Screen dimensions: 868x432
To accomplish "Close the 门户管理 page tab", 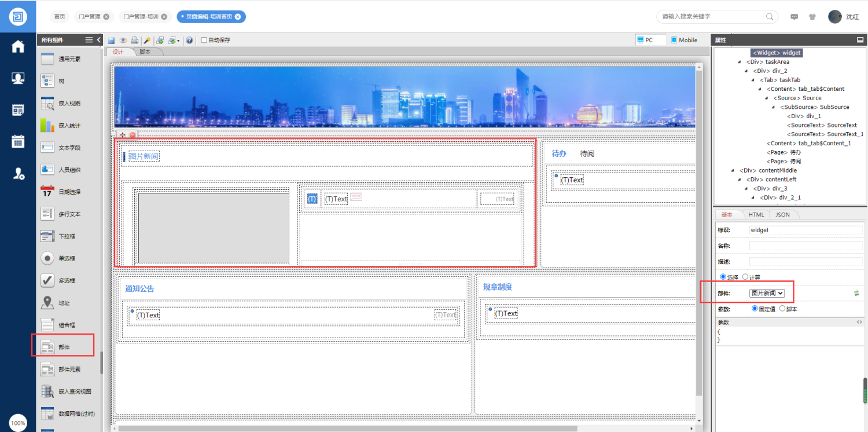I will (106, 17).
